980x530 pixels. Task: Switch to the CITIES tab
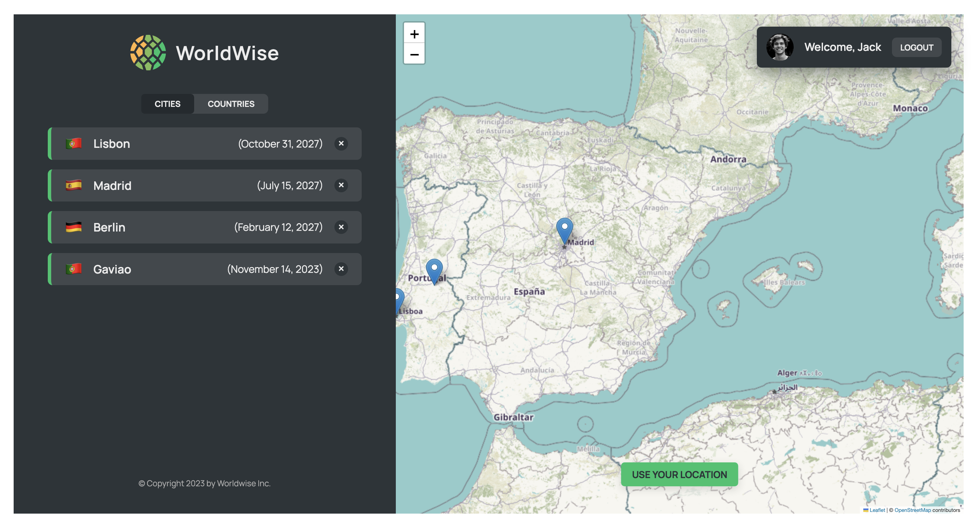(x=167, y=103)
